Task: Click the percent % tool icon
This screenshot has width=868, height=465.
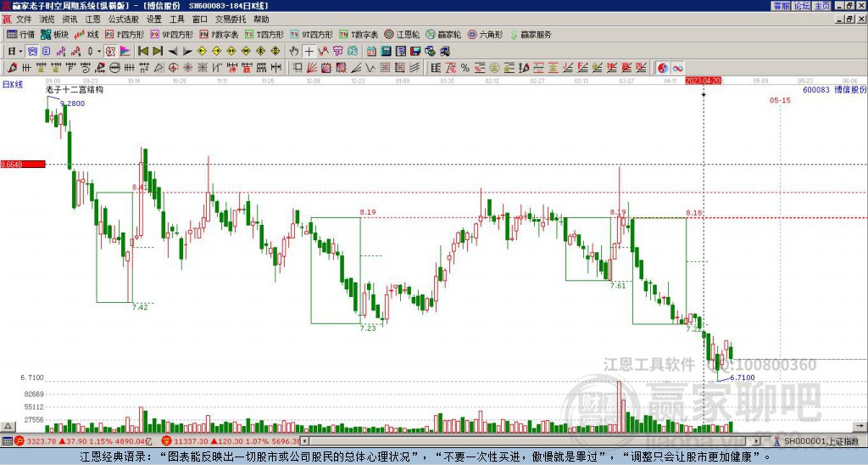Action: [x=465, y=68]
